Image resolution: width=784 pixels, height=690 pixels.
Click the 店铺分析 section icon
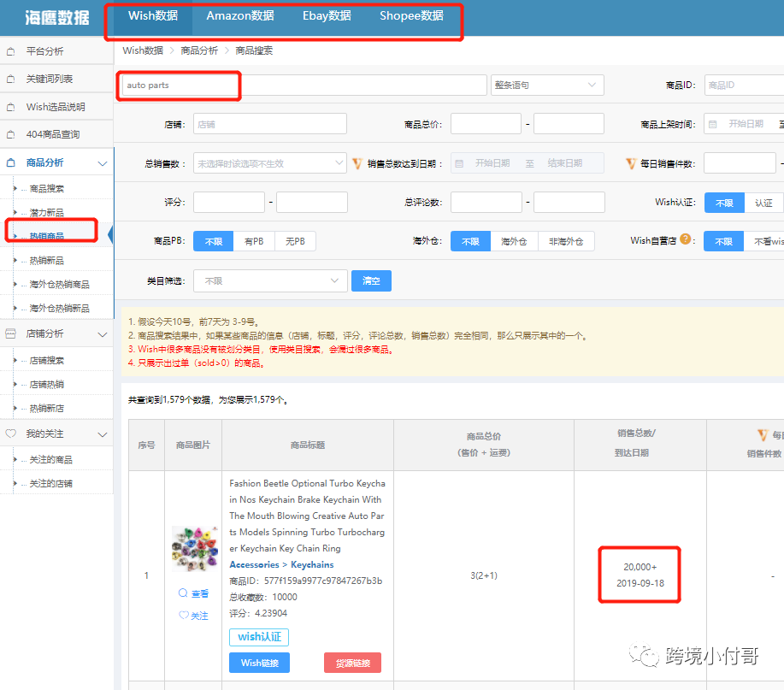(11, 334)
